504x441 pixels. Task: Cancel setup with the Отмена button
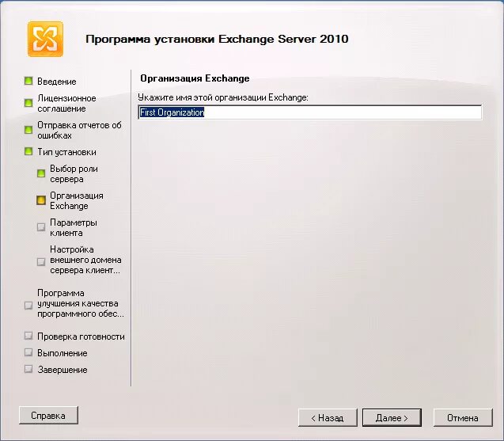(x=463, y=417)
